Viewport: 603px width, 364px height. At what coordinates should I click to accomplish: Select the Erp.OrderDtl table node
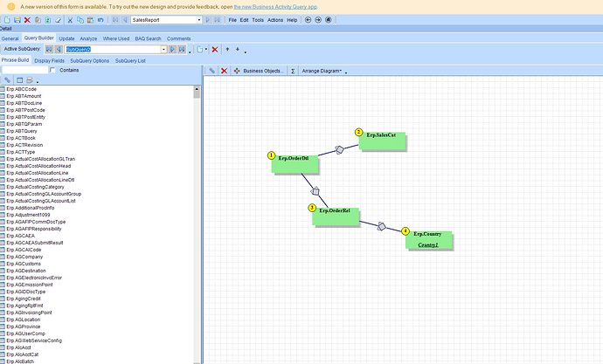point(295,164)
